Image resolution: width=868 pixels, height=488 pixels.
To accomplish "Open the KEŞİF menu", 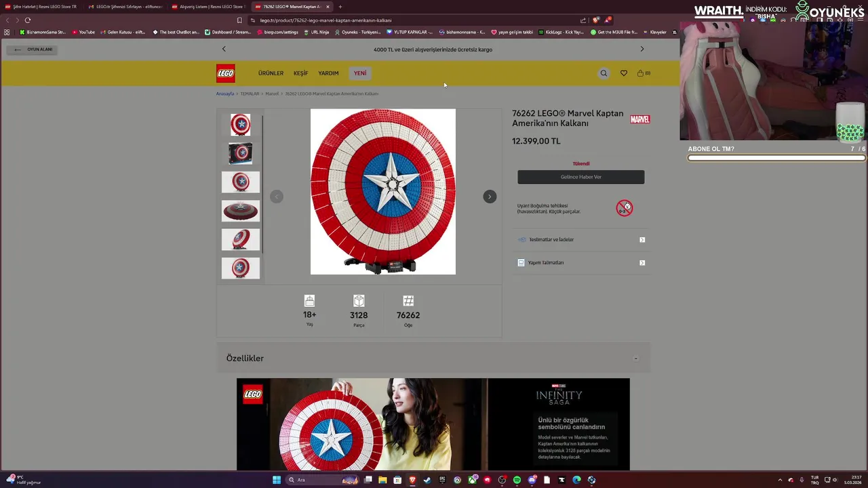I will tap(300, 73).
